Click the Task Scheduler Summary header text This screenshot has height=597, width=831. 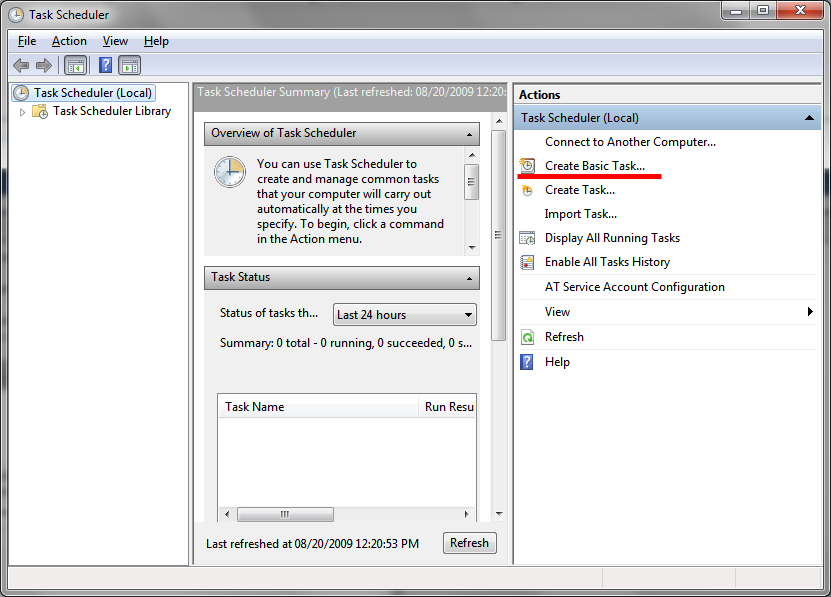(352, 92)
